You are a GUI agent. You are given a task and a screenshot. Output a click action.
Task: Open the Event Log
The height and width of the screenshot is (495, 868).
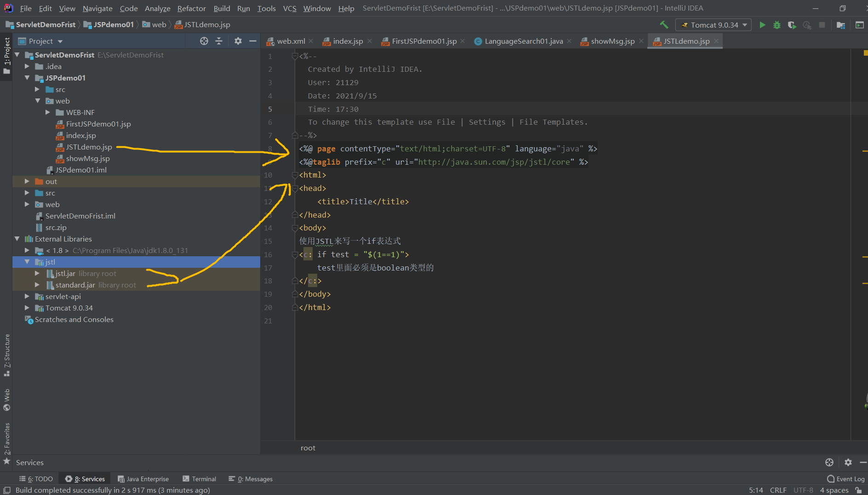coord(846,479)
